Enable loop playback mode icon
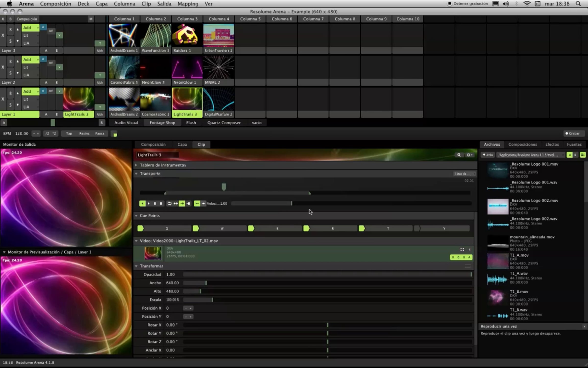The height and width of the screenshot is (368, 588). coord(169,203)
